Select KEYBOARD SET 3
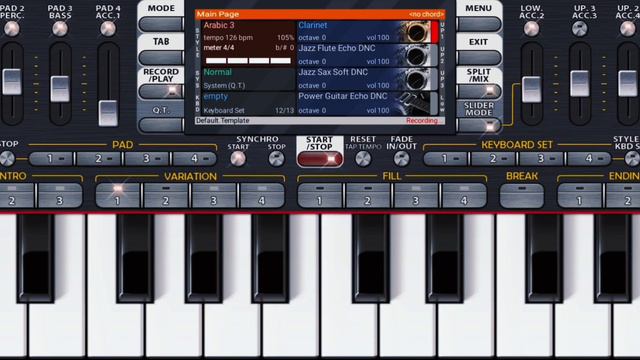640x360 pixels. coord(542,158)
